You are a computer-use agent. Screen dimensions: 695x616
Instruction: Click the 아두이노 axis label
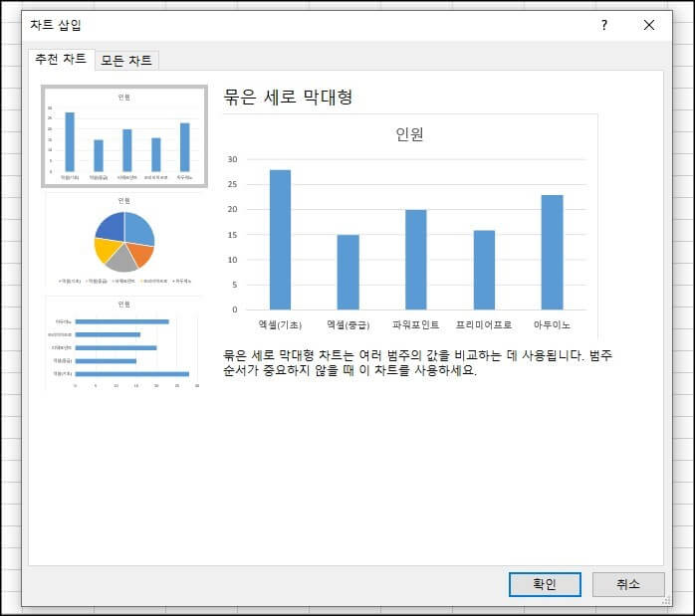552,324
